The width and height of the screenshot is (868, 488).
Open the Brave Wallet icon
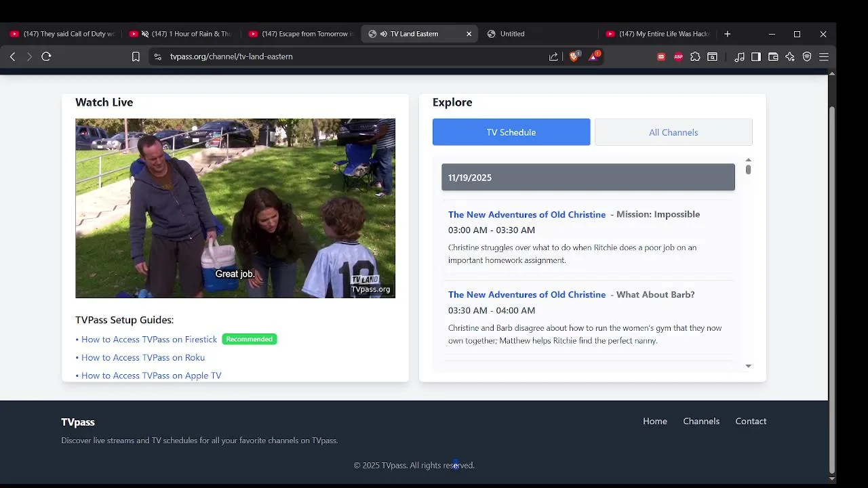click(x=773, y=57)
